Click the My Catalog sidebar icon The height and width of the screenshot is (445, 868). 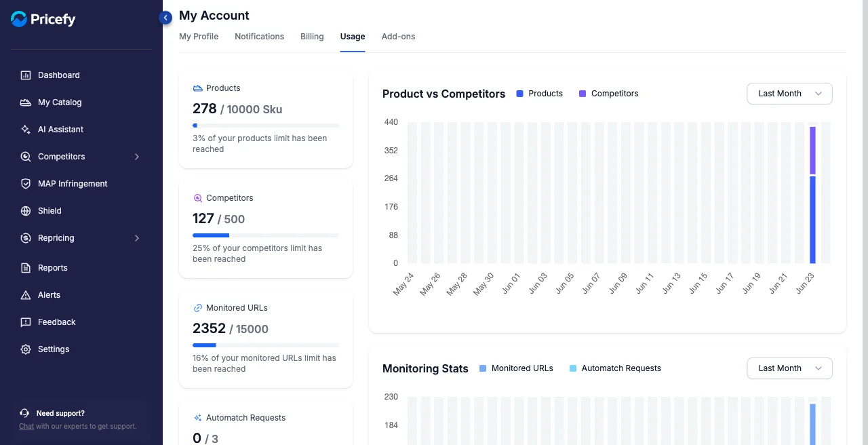tap(26, 102)
